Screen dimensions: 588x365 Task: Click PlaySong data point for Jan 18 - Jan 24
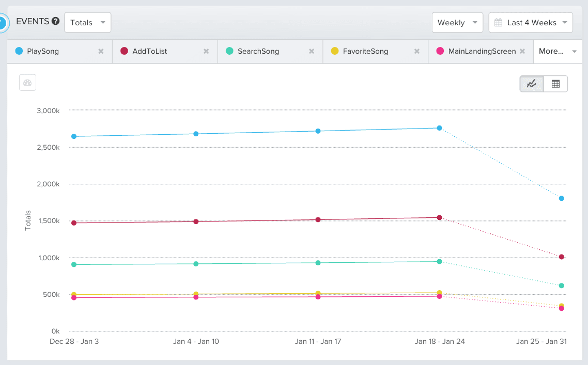coord(439,128)
